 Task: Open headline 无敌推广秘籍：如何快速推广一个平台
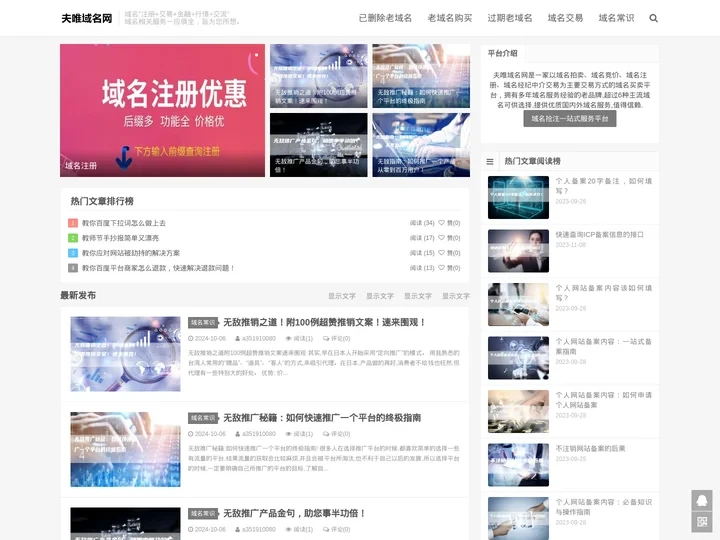point(322,418)
